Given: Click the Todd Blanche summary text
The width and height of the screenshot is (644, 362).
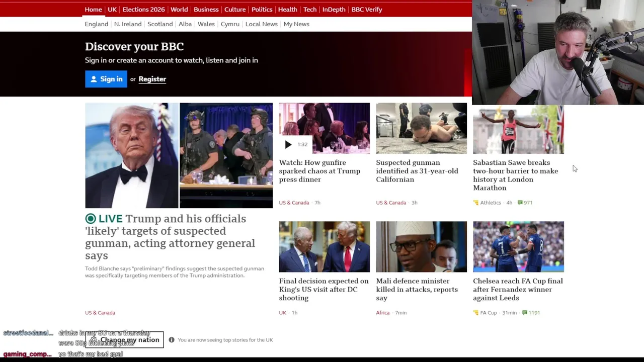Looking at the screenshot, I should [x=175, y=272].
